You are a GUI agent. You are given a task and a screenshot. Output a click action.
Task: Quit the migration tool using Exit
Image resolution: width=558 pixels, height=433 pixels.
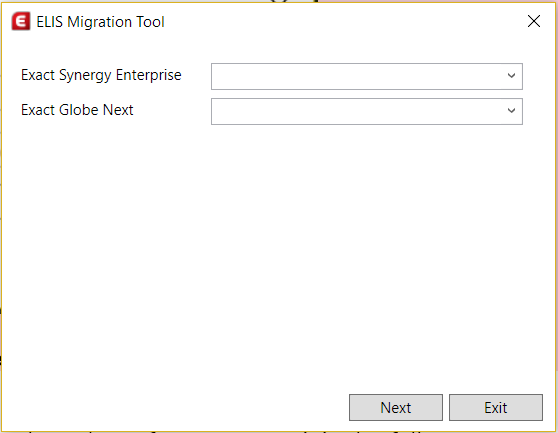coord(496,407)
